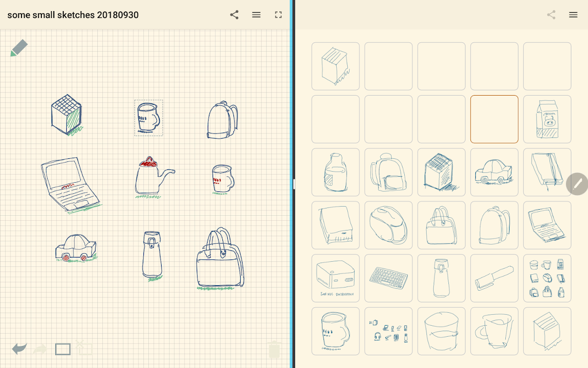
Task: Open the keyboard sketch thumbnail
Action: point(389,278)
